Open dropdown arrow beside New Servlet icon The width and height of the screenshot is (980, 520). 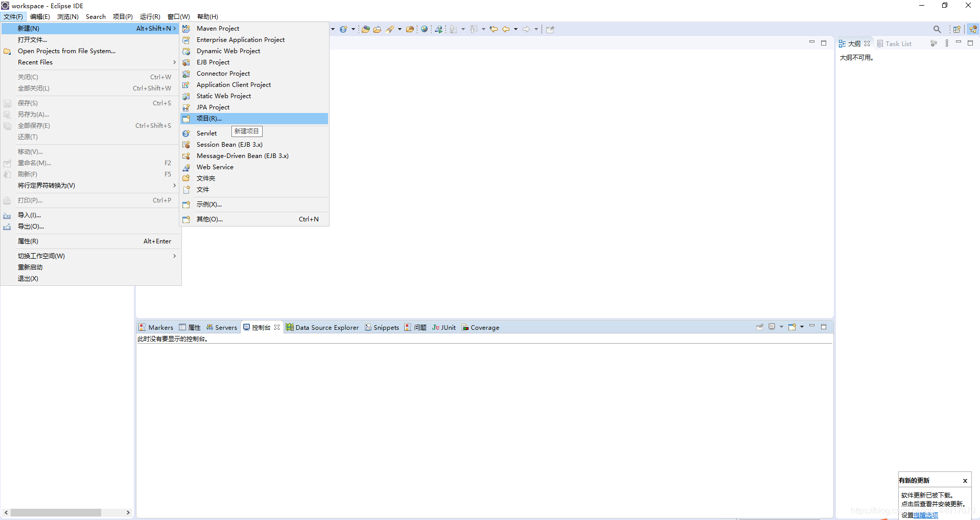point(353,29)
